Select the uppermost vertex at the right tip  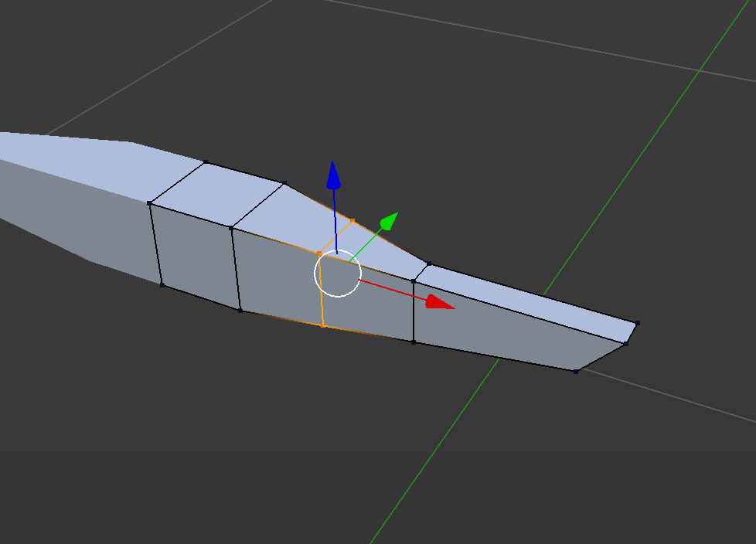tap(638, 323)
